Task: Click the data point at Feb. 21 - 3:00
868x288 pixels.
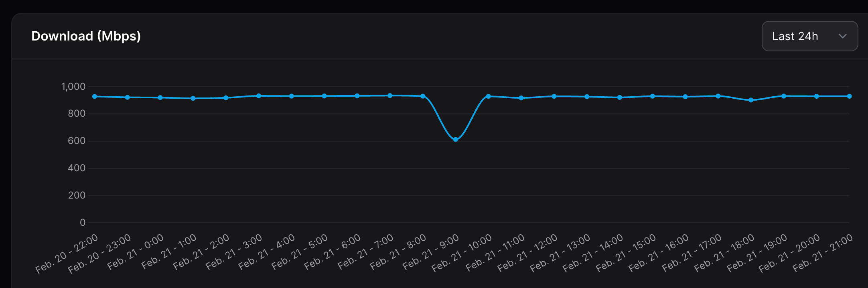Action: click(259, 96)
